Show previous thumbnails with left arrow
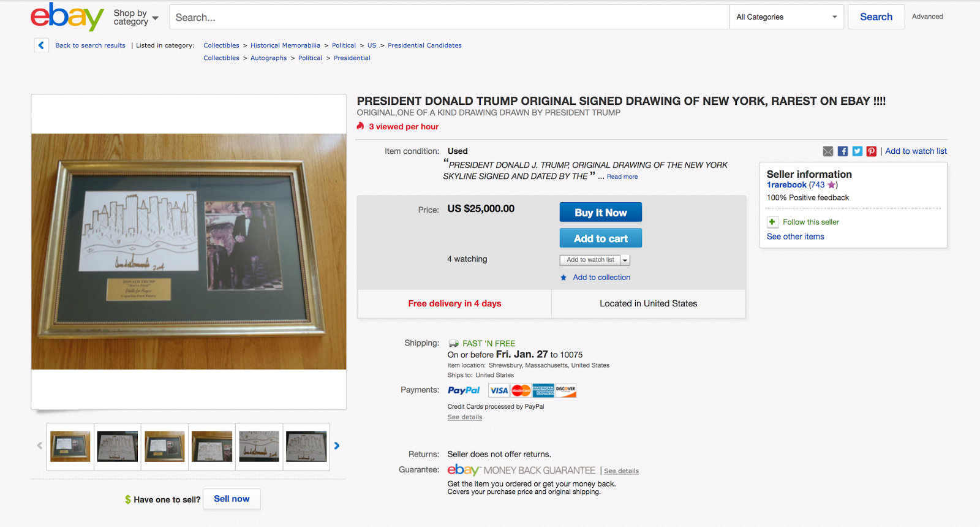980x527 pixels. pyautogui.click(x=40, y=446)
